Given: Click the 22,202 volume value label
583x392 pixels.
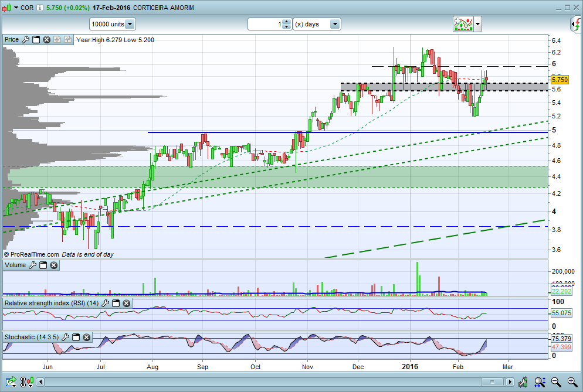Looking at the screenshot, I should point(561,291).
